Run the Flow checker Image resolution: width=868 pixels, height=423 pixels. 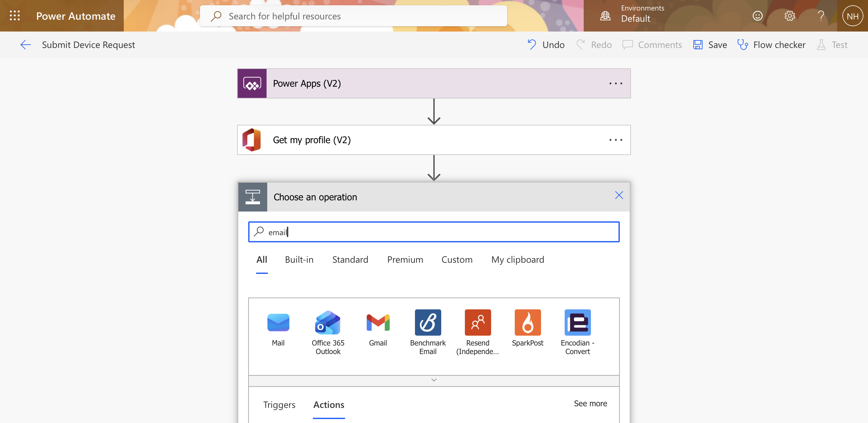tap(771, 45)
